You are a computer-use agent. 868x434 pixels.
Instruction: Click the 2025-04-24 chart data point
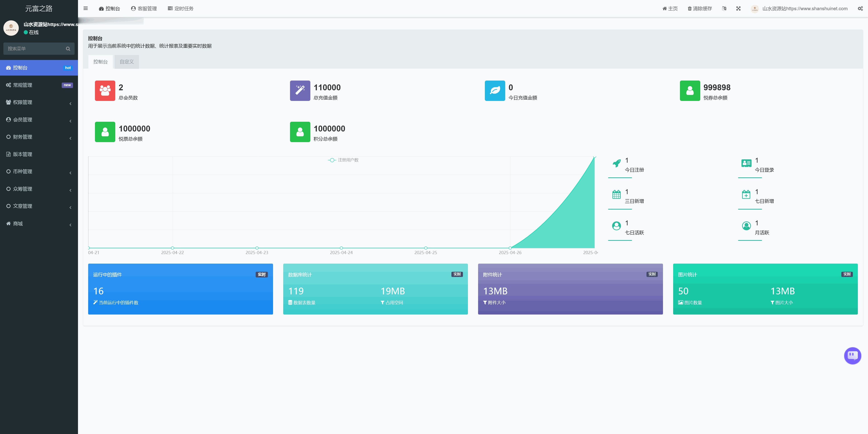pyautogui.click(x=341, y=248)
